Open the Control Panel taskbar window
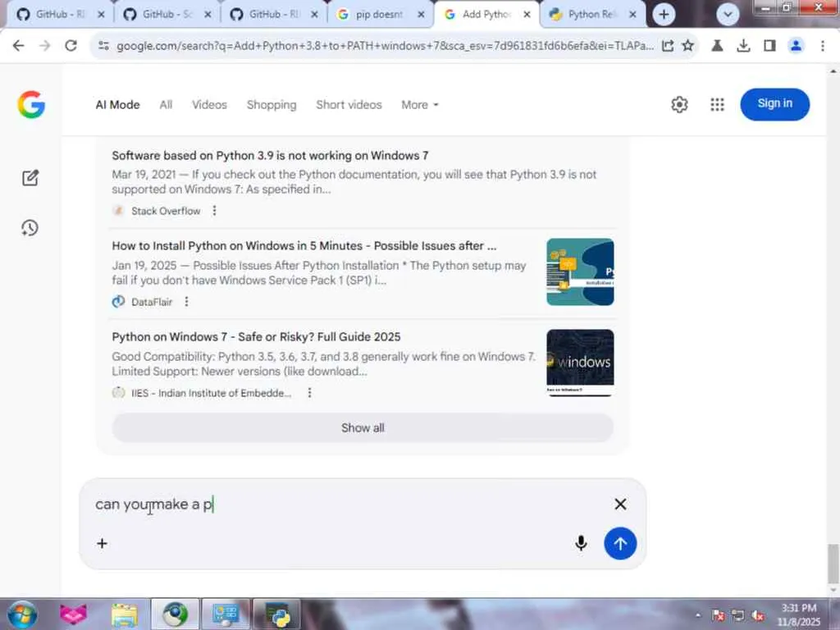 (x=226, y=614)
